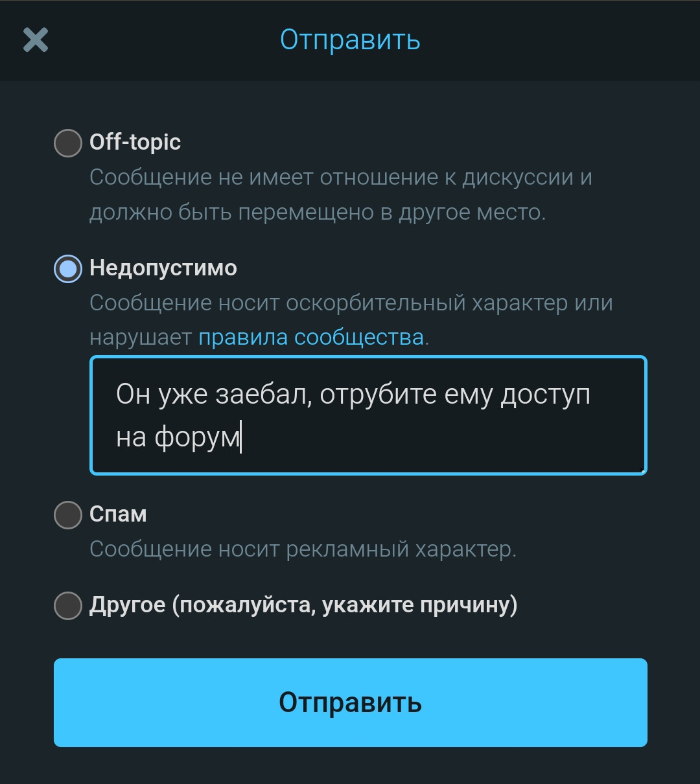Click the text area resize handle corner
The image size is (700, 784).
pyautogui.click(x=641, y=469)
